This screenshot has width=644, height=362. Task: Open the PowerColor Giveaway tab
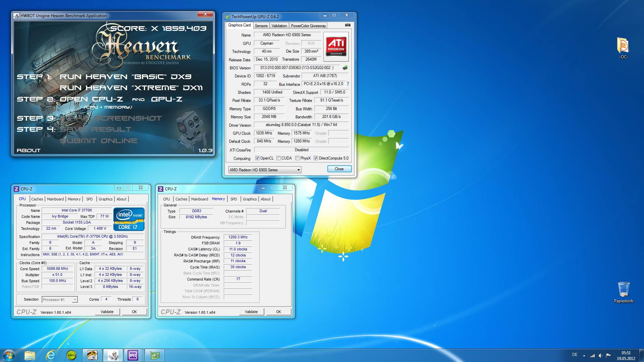click(308, 26)
